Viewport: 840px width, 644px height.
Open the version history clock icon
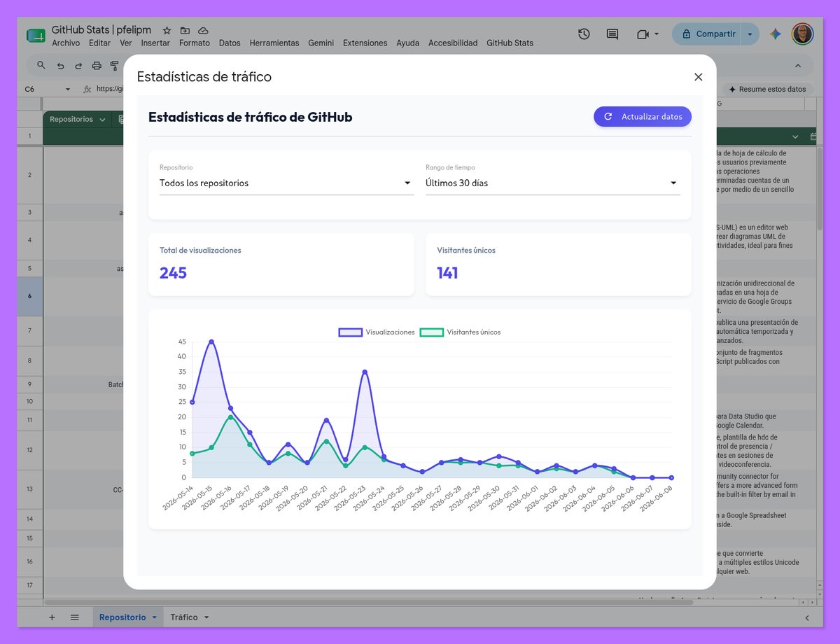click(584, 34)
